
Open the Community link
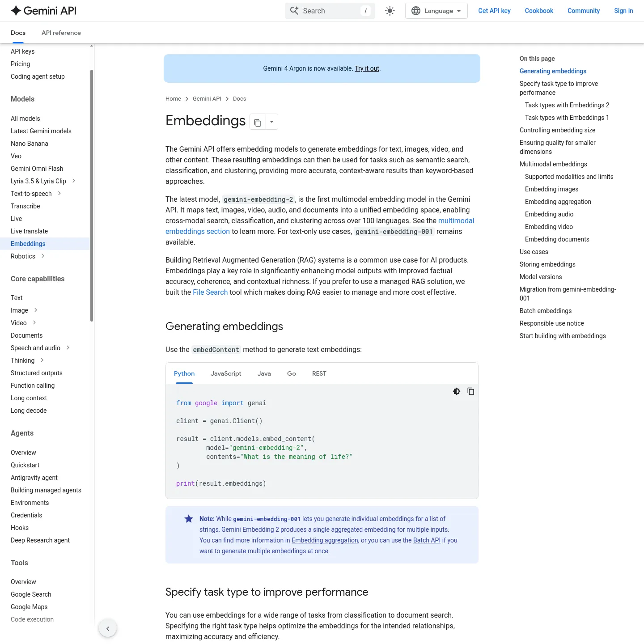coord(584,11)
